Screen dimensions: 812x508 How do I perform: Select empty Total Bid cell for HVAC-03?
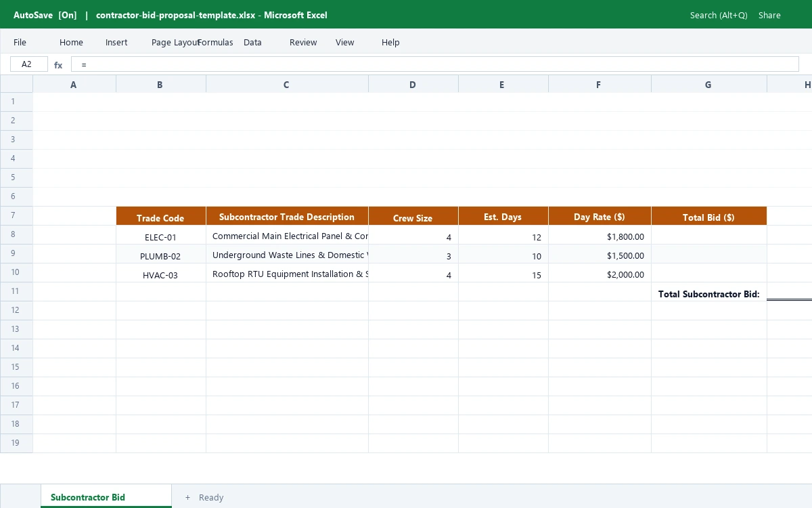[709, 273]
